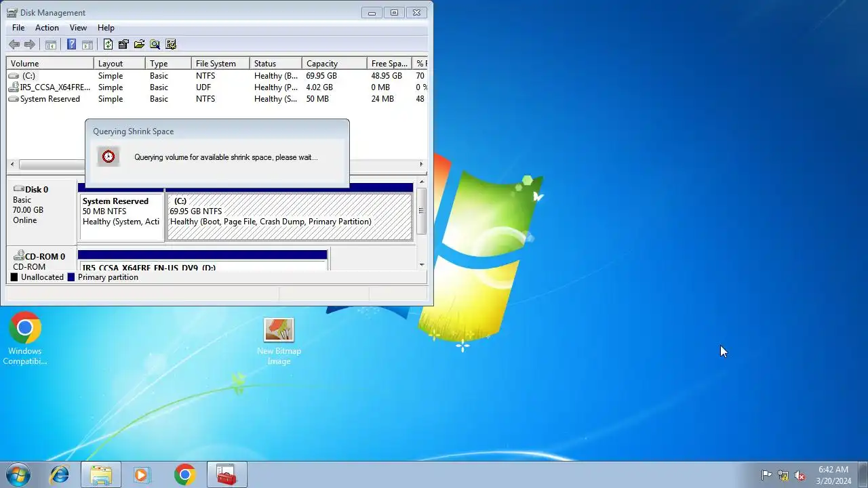The height and width of the screenshot is (488, 868).
Task: Click the clock icon in Querying dialog
Action: click(108, 157)
